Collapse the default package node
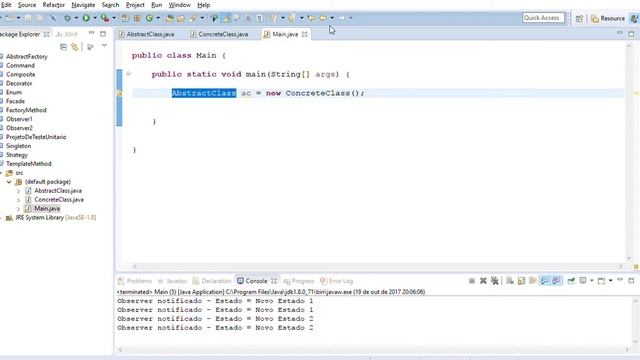Viewport: 640px width, 360px height. tap(9, 182)
